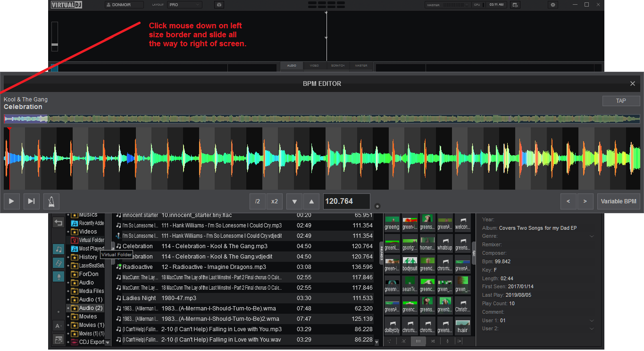This screenshot has width=644, height=351.
Task: Expand the CDJ Export folder
Action: [x=68, y=342]
